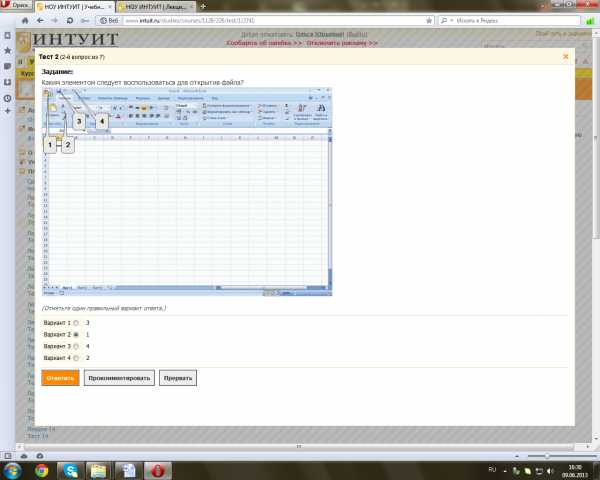The image size is (600, 480).
Task: Go to the browser home page
Action: tap(25, 20)
